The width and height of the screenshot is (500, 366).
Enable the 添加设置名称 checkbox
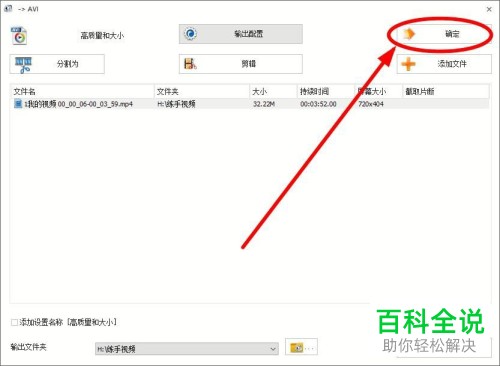pos(14,322)
